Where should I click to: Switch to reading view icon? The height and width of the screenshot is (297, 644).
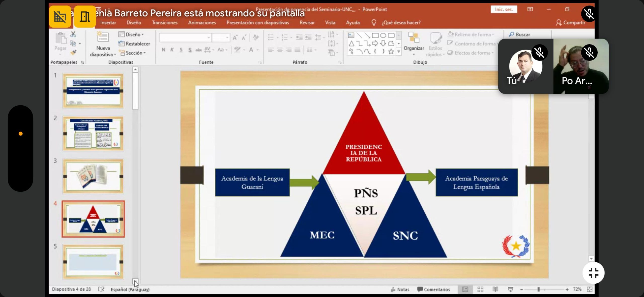(x=495, y=289)
